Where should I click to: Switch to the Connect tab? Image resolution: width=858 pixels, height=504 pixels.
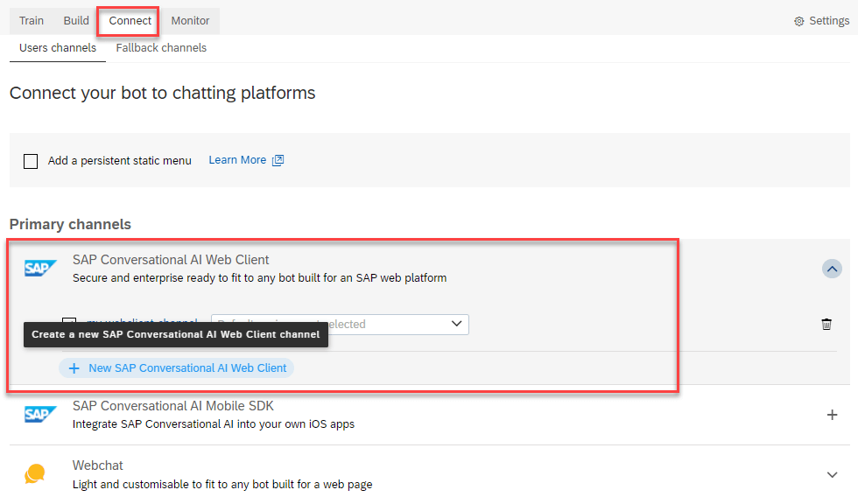point(130,21)
